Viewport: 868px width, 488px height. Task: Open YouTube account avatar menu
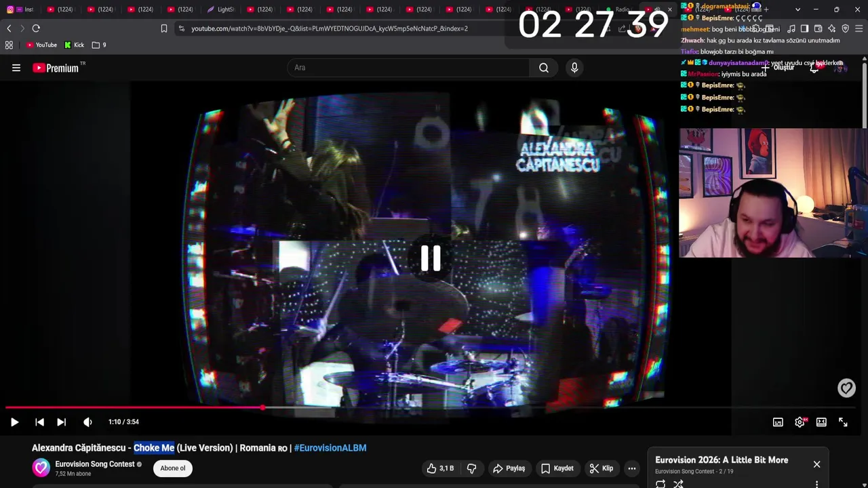click(x=840, y=68)
